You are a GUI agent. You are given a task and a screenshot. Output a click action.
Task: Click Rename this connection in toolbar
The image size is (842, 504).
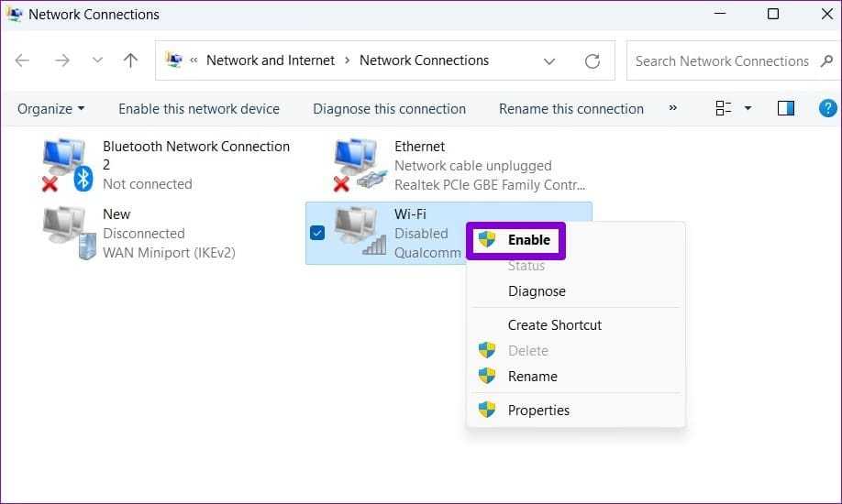click(571, 108)
